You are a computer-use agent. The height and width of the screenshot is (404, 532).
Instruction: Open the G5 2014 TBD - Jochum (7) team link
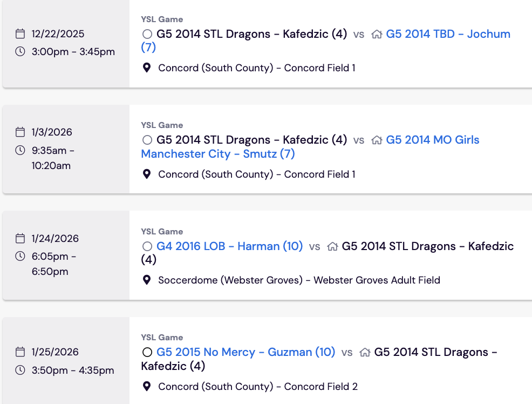click(448, 34)
